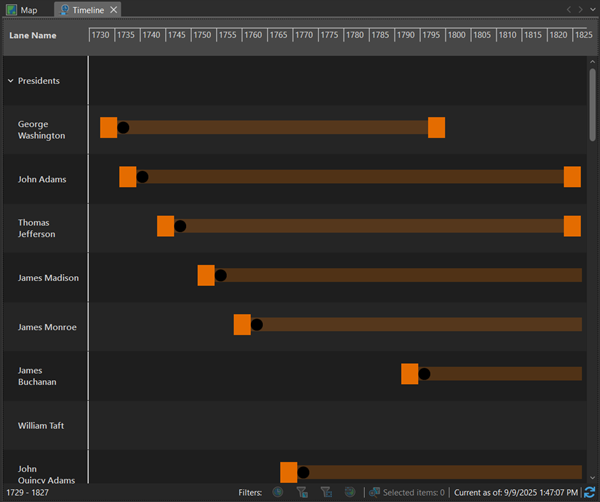Click James Monroe's black circle marker
Screen dimensions: 600x502
point(257,324)
